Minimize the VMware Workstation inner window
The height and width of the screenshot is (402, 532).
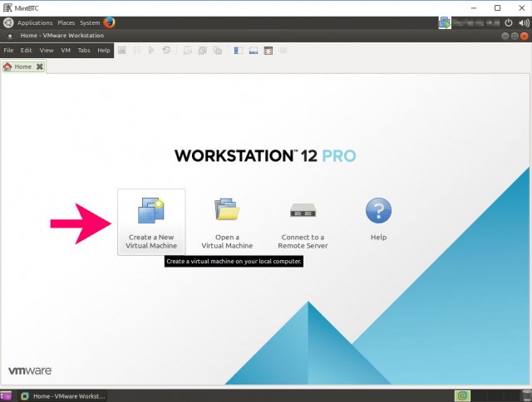click(x=505, y=36)
